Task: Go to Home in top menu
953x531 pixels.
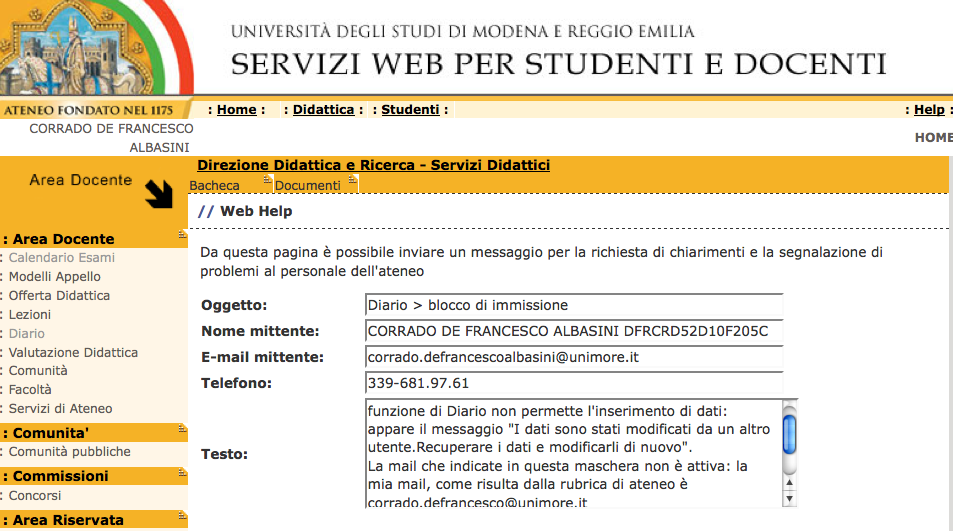Action: [x=236, y=110]
